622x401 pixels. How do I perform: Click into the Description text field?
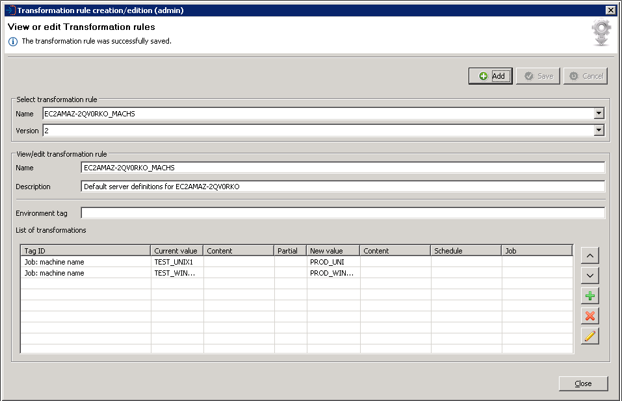tap(343, 186)
